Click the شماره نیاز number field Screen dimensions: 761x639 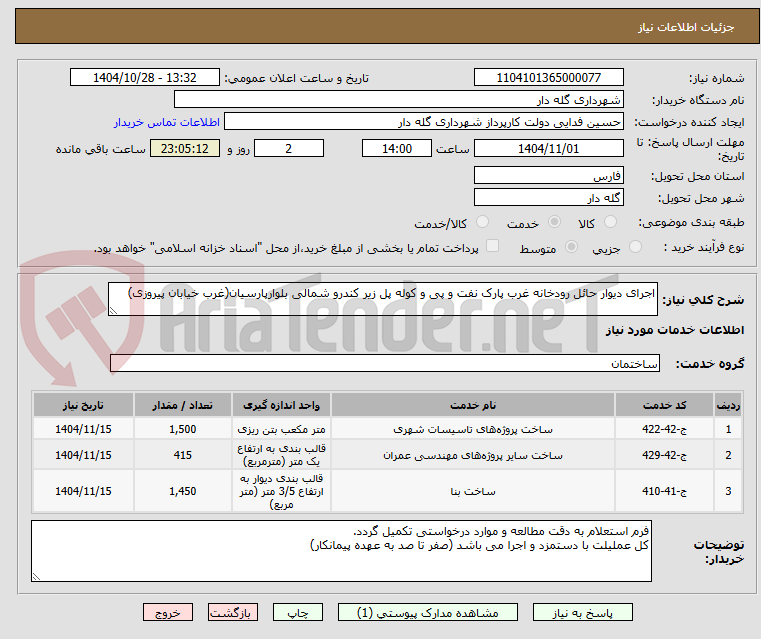tap(548, 78)
